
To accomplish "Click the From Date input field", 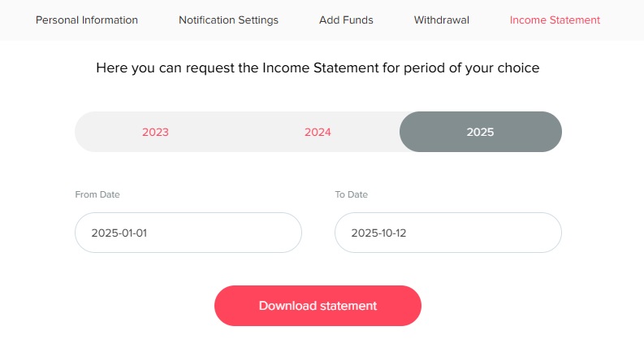I will tap(188, 233).
